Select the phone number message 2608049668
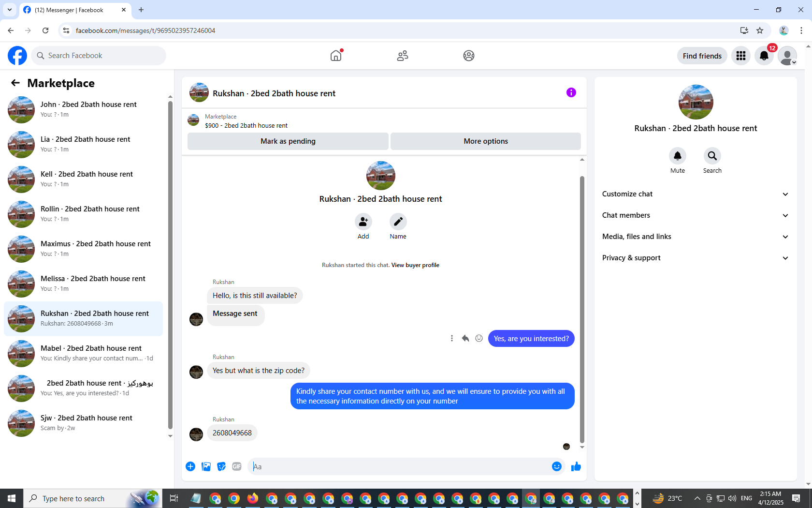The height and width of the screenshot is (508, 812). pos(232,433)
